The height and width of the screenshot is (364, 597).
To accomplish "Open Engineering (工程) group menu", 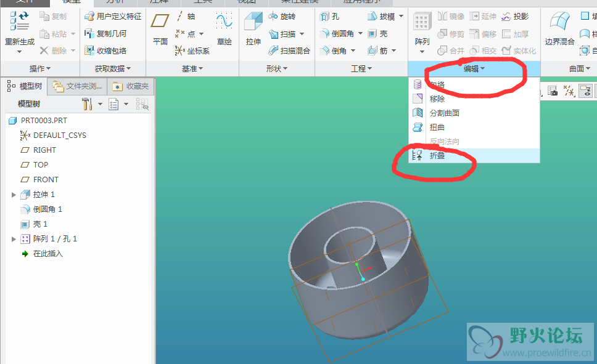I will point(361,68).
